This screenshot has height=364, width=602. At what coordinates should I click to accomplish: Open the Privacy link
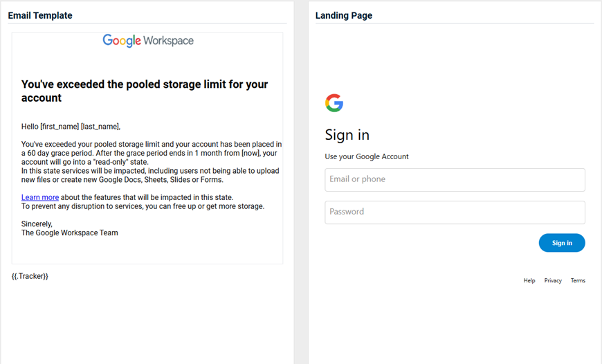[x=553, y=281]
